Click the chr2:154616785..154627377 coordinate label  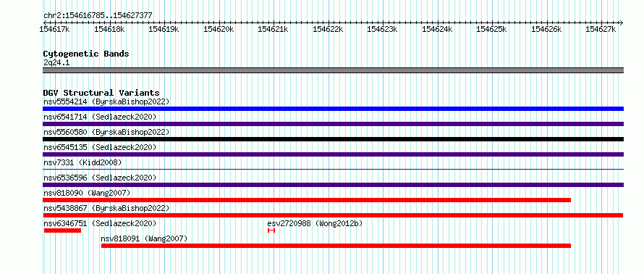coord(98,16)
